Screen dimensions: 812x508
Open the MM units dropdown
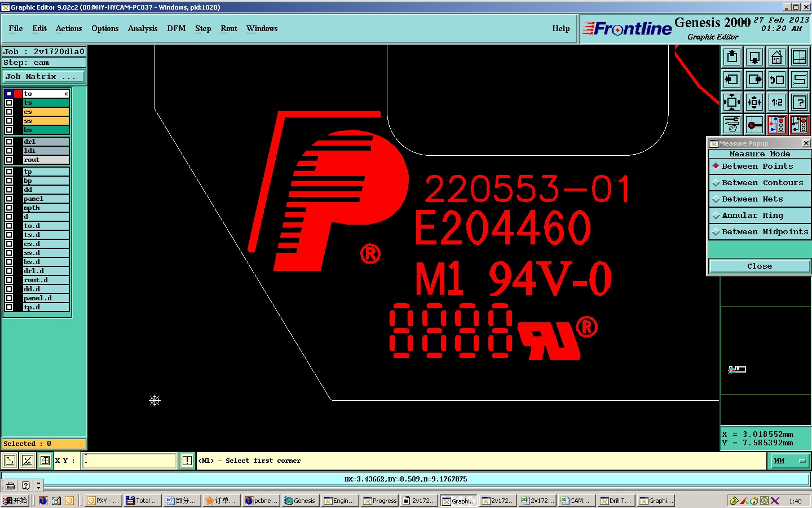tap(789, 461)
